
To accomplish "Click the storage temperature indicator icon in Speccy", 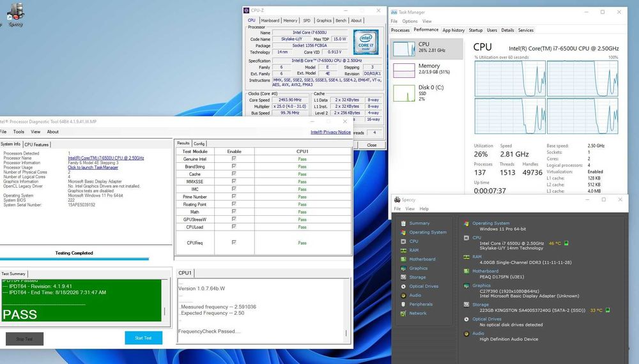I will 607,310.
